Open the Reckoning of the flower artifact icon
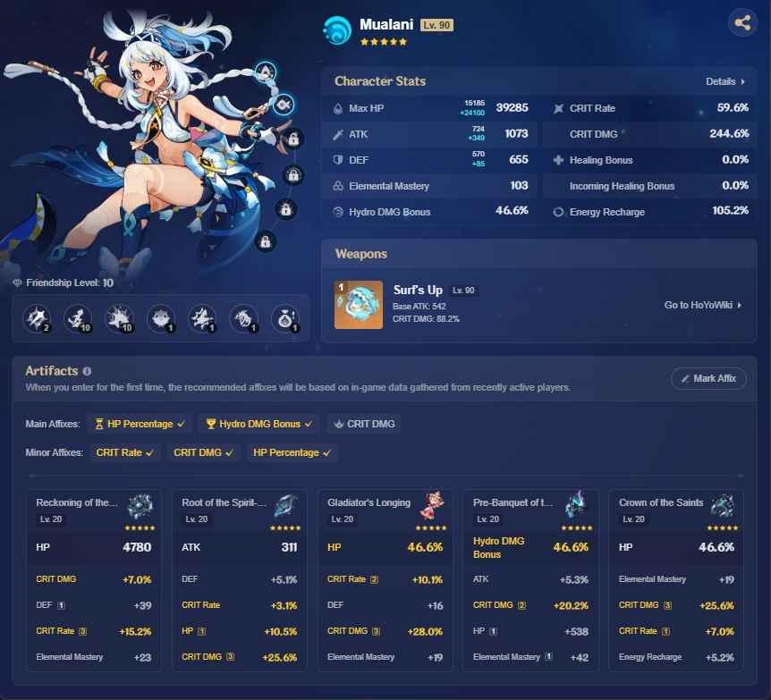The width and height of the screenshot is (771, 700). (x=140, y=506)
